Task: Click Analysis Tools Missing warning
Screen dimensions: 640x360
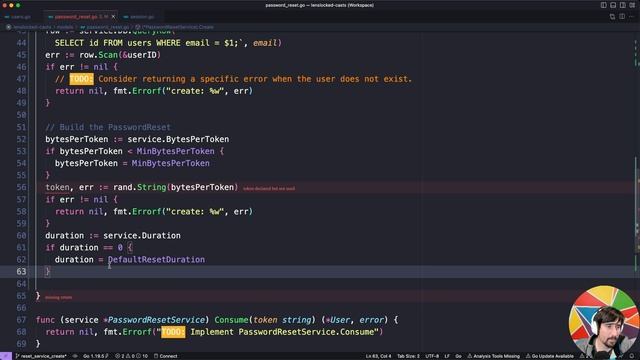Action: pos(493,356)
